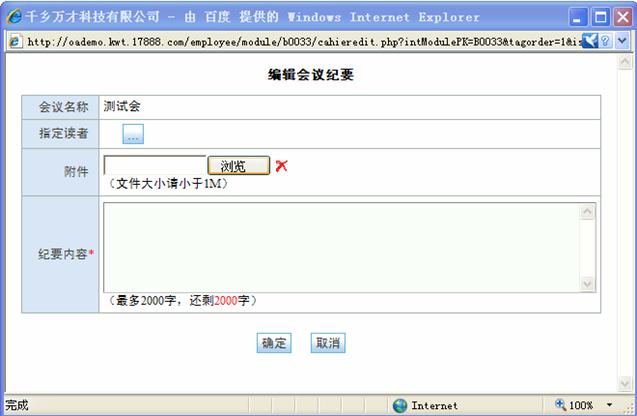
Task: Click the attachment file path field
Action: coord(155,166)
